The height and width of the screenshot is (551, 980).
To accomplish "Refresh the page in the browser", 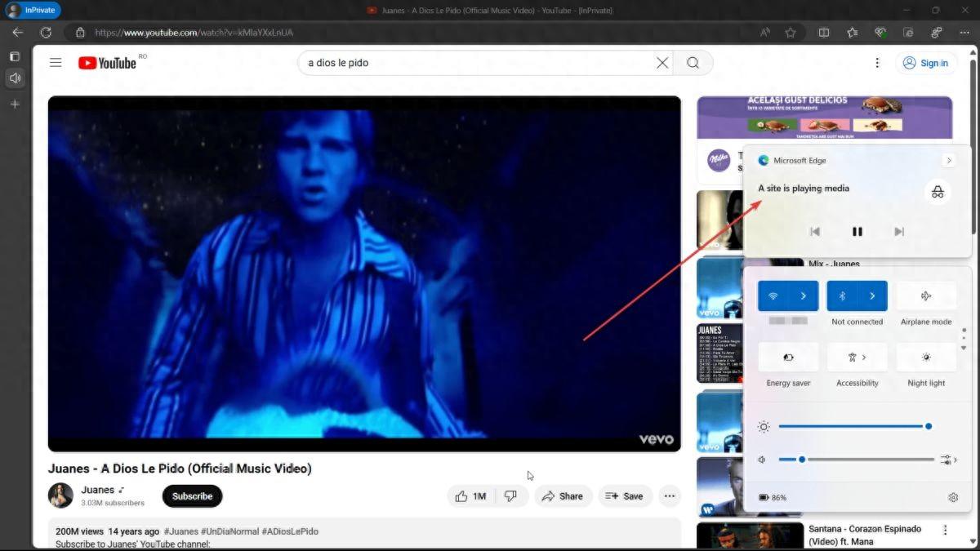I will (x=46, y=33).
